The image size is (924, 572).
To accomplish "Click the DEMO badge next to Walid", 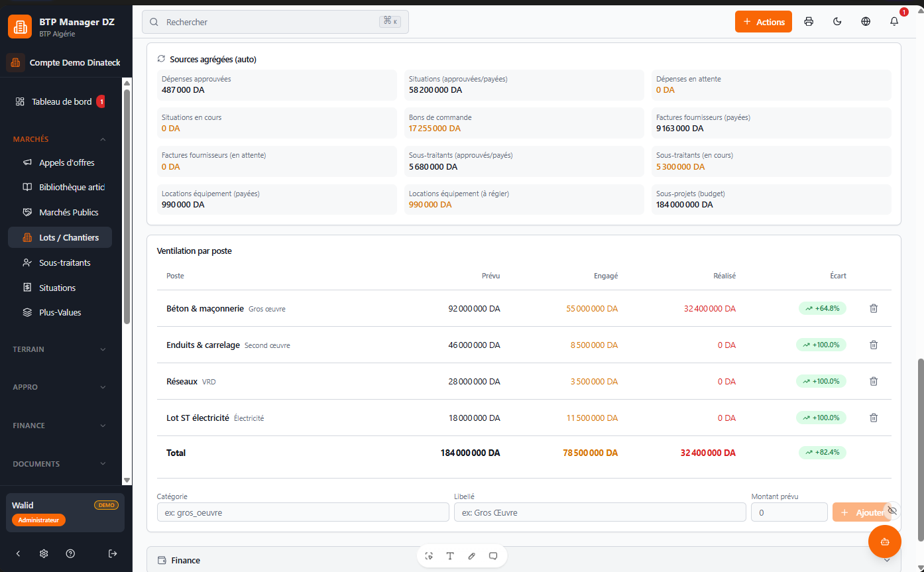I will point(106,505).
